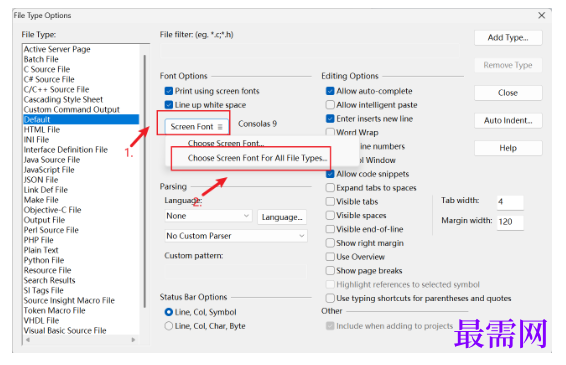Screen dimensions: 566x365
Task: Click the Add Type... button
Action: (508, 38)
